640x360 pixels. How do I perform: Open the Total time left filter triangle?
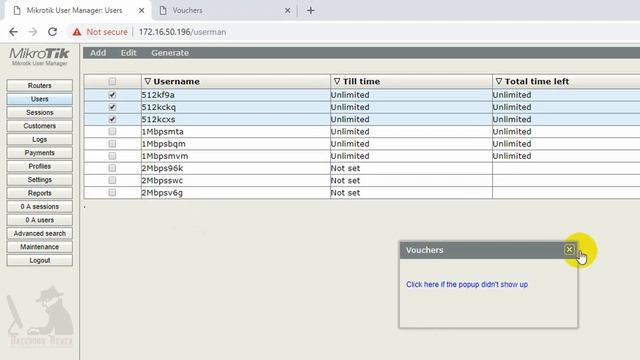[498, 82]
